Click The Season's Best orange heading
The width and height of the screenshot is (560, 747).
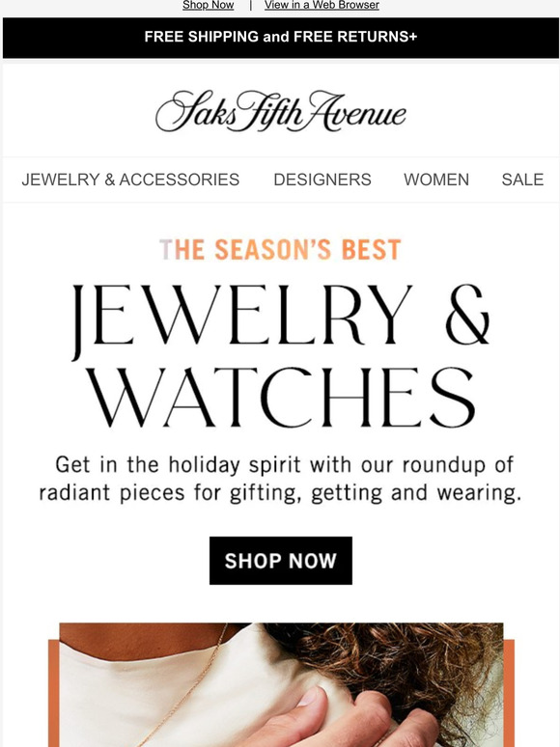[280, 250]
